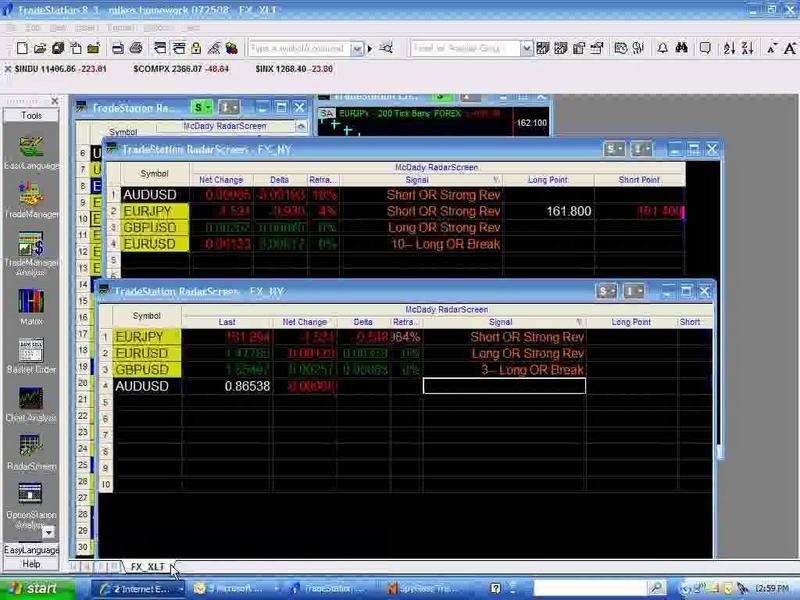Image resolution: width=800 pixels, height=600 pixels.
Task: Click the padlock lock icon in toolbar
Action: point(196,48)
